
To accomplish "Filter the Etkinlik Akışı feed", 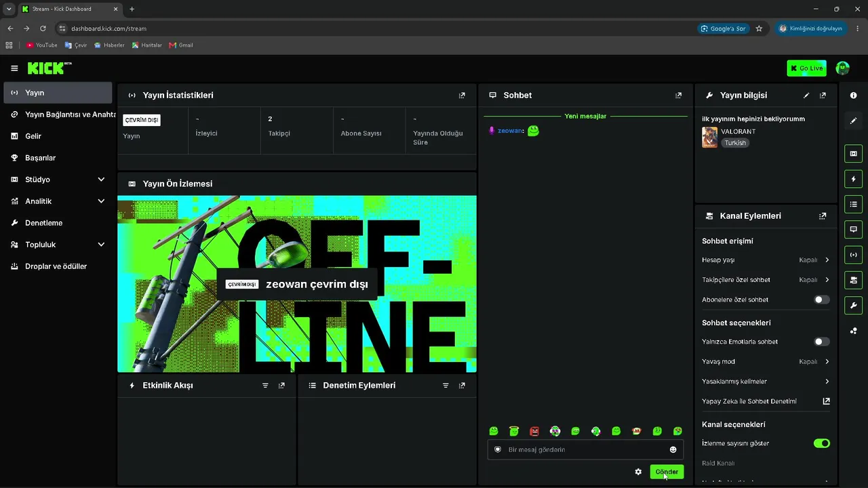I will 265,386.
